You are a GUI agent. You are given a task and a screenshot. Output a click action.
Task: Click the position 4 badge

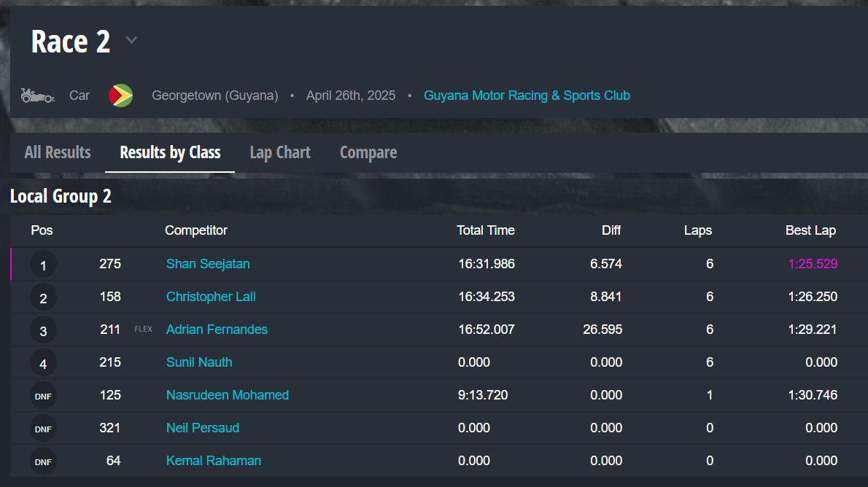[43, 363]
